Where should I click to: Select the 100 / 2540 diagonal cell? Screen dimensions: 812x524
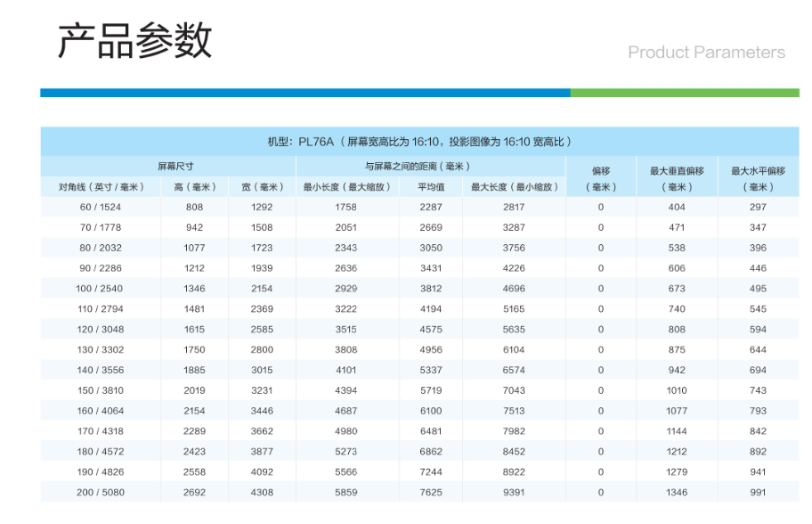pos(101,288)
